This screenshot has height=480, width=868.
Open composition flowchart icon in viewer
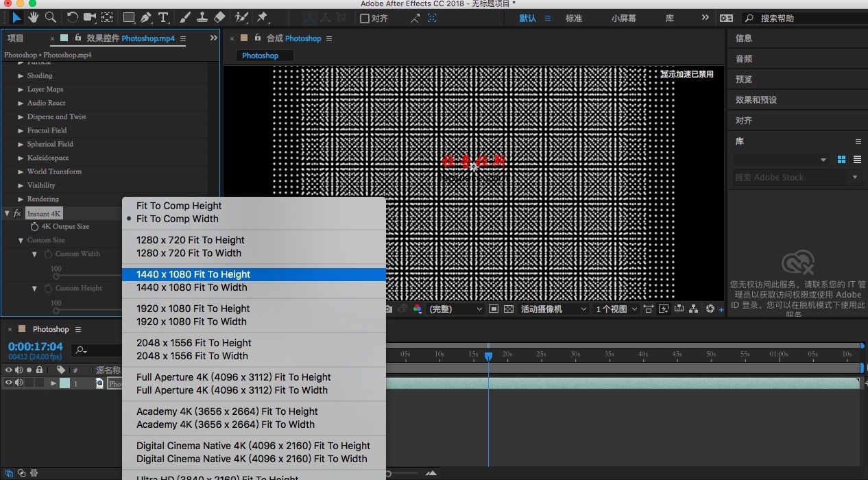coord(694,309)
